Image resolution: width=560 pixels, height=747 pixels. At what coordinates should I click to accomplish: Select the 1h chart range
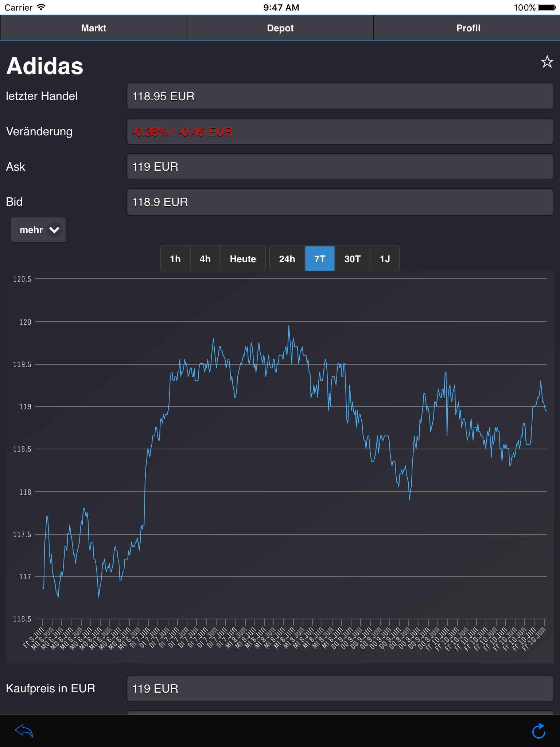pos(175,259)
